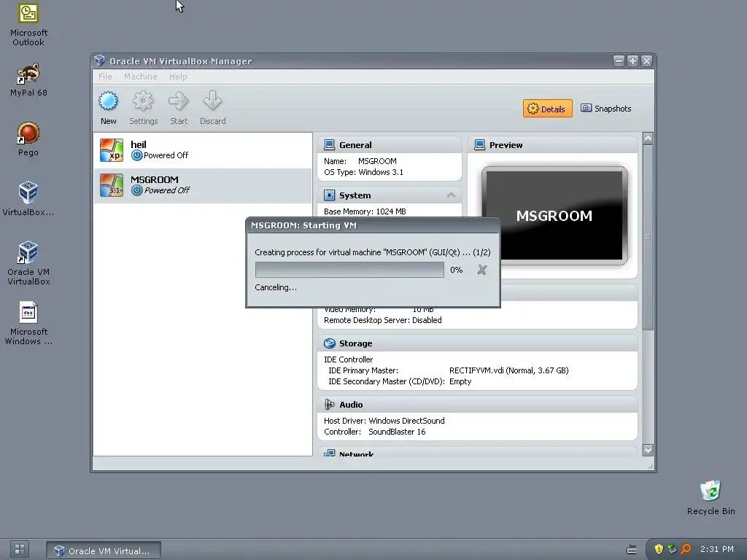Click Controller: SoundBlaster 16 text
Image resolution: width=747 pixels, height=560 pixels.
(x=374, y=432)
